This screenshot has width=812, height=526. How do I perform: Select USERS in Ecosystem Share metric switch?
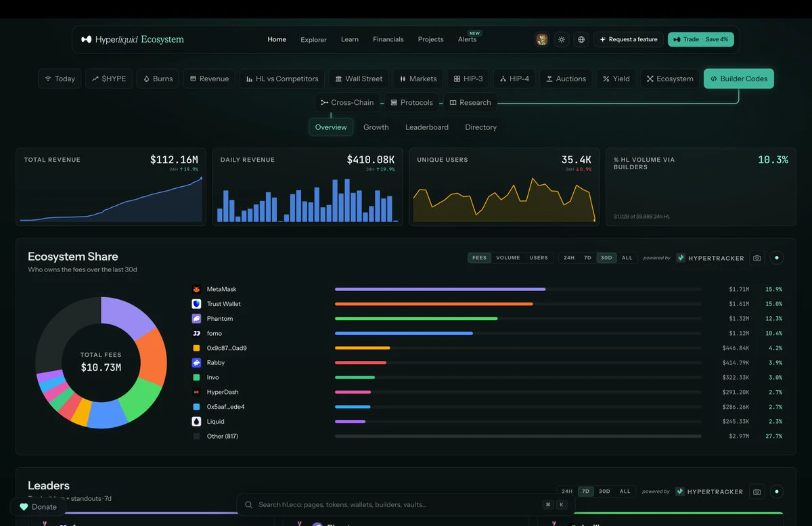539,258
